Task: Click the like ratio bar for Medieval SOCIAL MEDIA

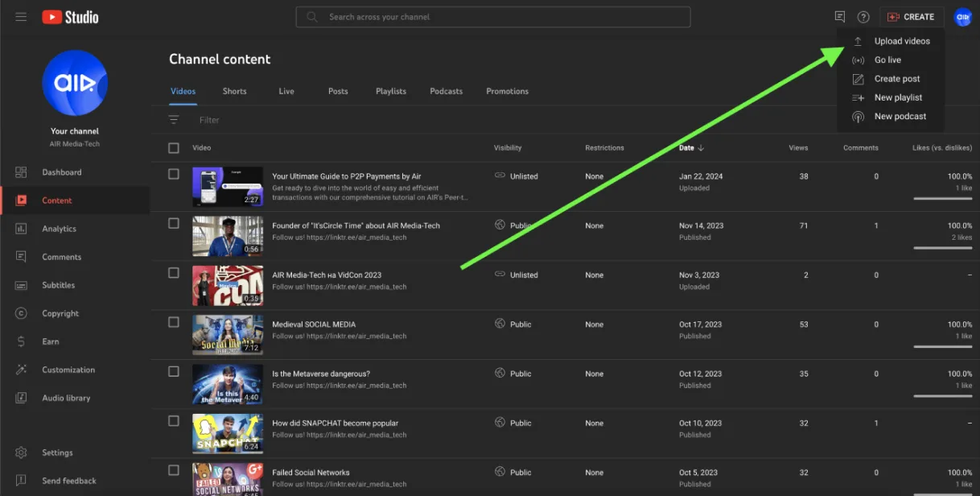Action: (x=943, y=346)
